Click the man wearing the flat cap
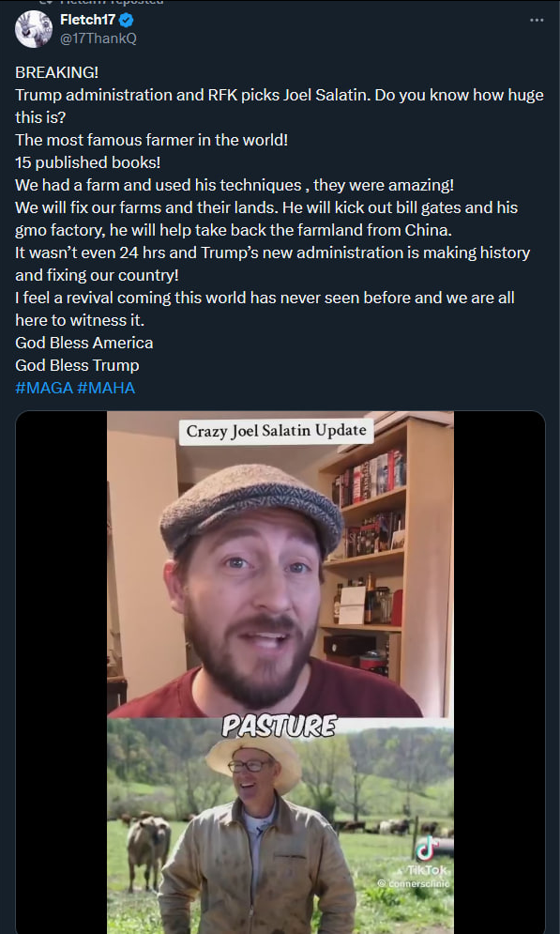This screenshot has width=560, height=934. [256, 589]
